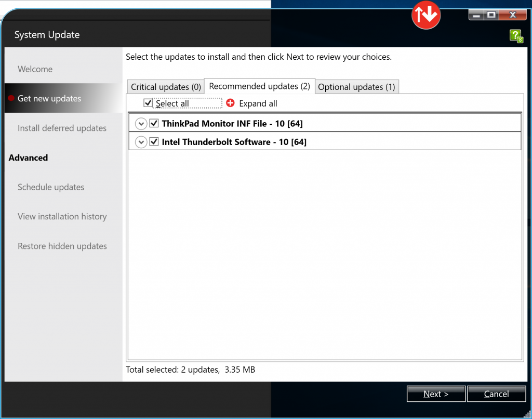The image size is (532, 419).
Task: Click Intel Thunderbolt Software title text
Action: tap(234, 142)
